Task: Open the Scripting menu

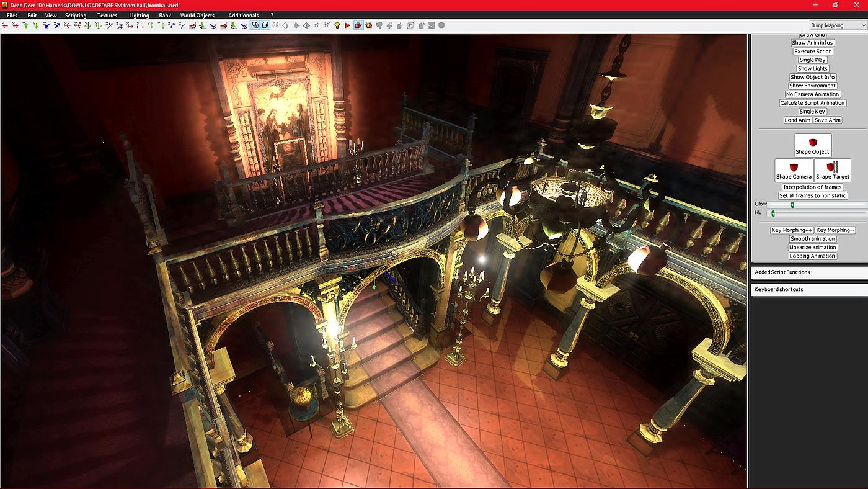Action: click(x=76, y=15)
